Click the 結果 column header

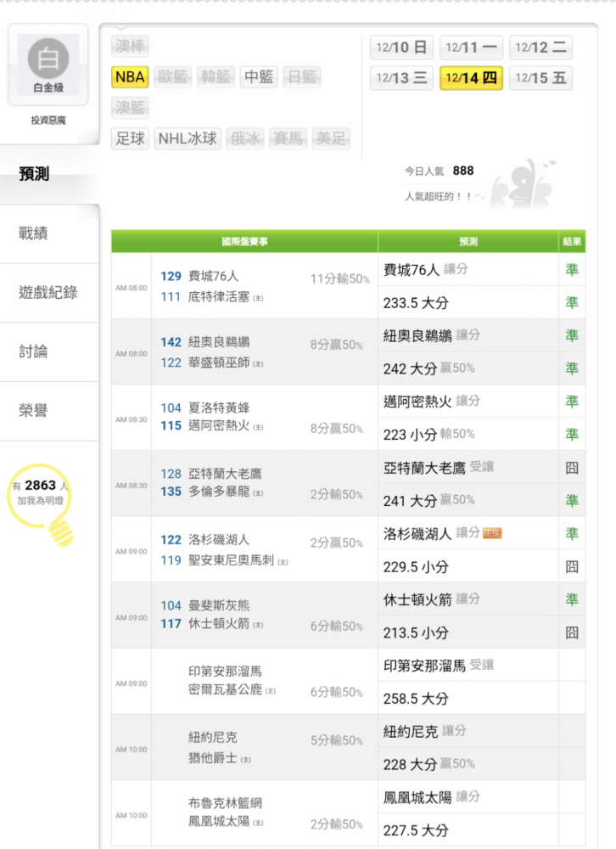point(572,241)
